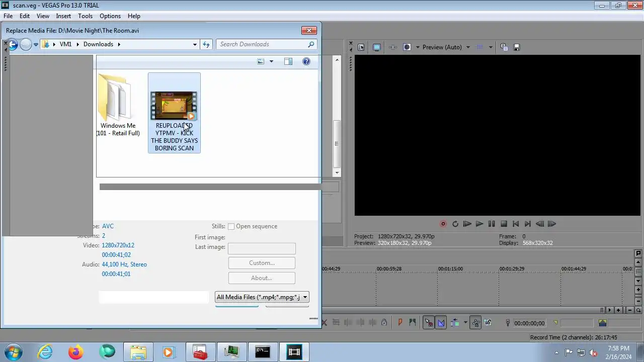644x362 pixels.
Task: Open the Edit menu
Action: click(x=25, y=16)
